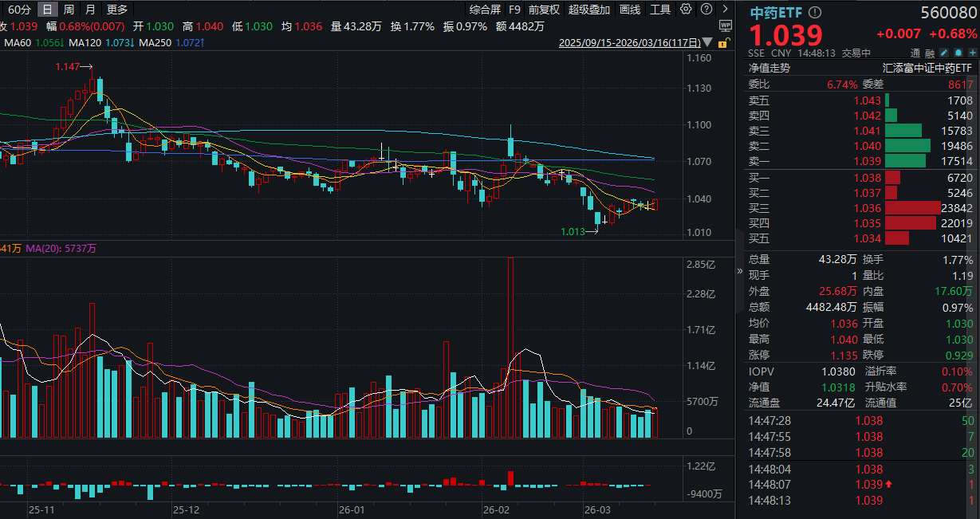Toggle 超级叠加 overlay mode
The width and height of the screenshot is (980, 519).
click(588, 8)
